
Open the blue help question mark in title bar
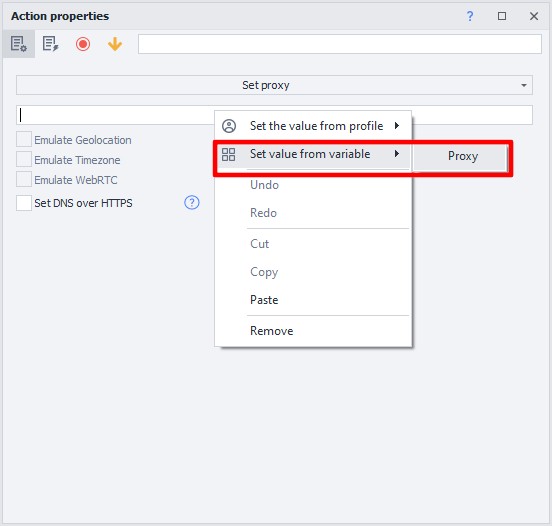[x=470, y=16]
